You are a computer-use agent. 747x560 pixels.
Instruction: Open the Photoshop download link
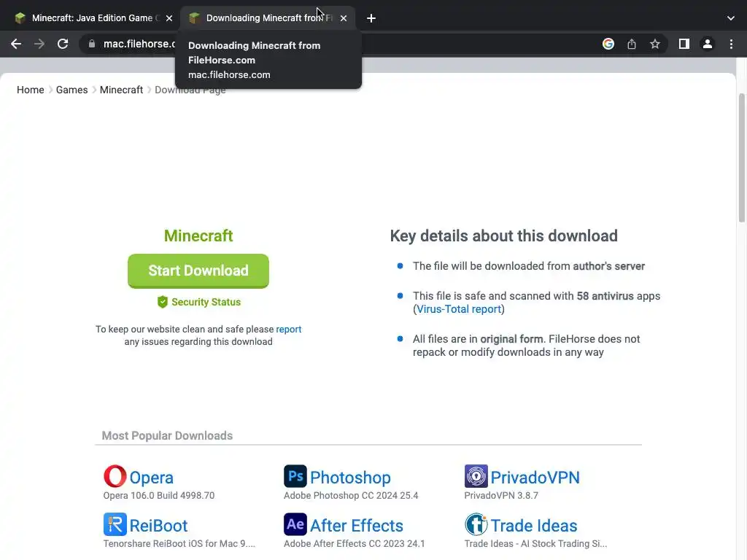click(x=350, y=478)
